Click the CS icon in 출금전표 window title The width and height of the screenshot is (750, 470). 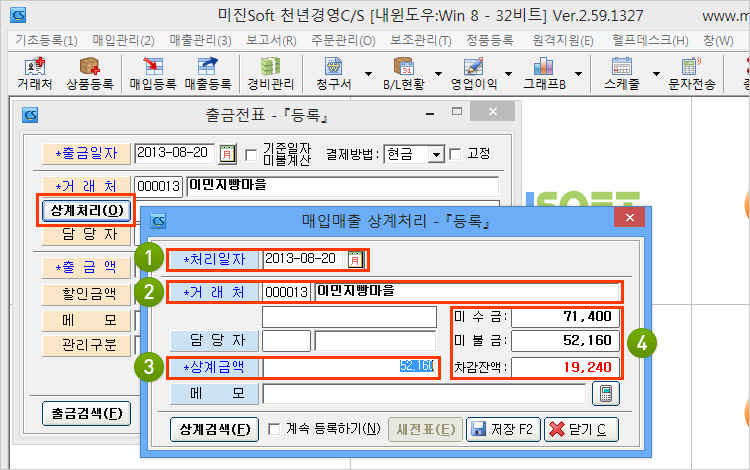click(30, 115)
